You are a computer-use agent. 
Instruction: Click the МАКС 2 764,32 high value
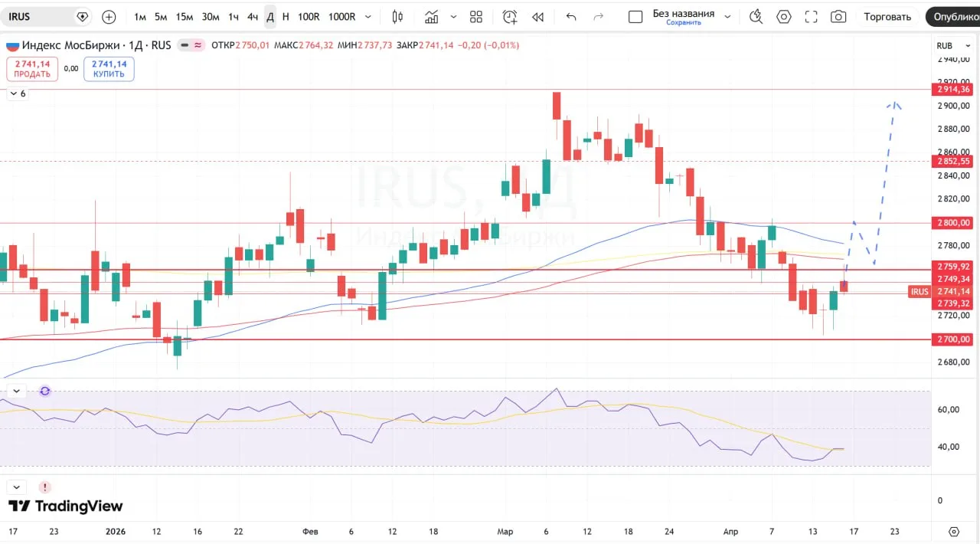303,45
